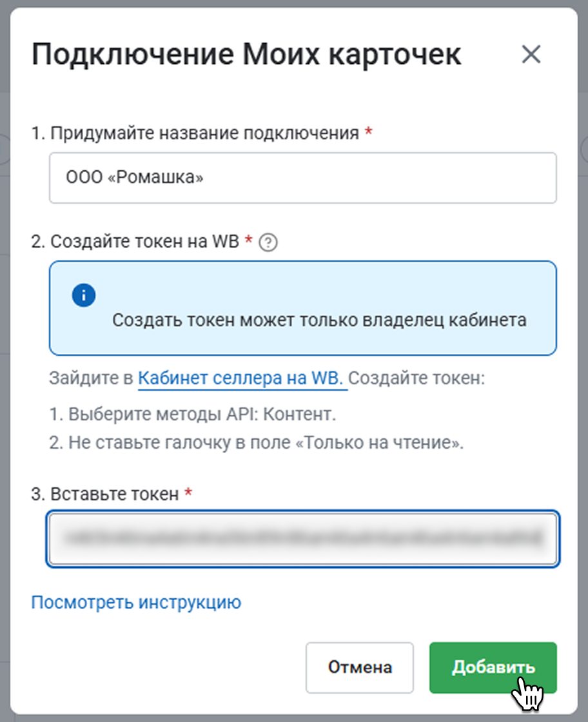The image size is (588, 722).
Task: Focus the blurred token input field
Action: [303, 538]
